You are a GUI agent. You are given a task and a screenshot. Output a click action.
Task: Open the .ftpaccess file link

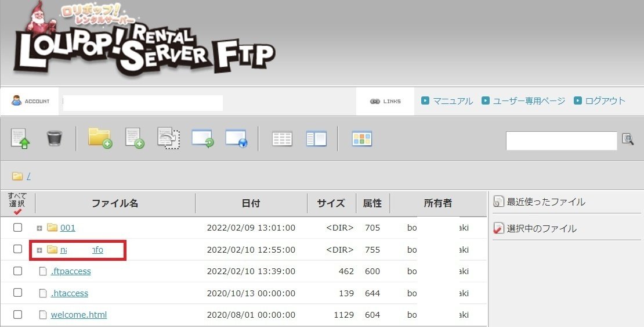[x=71, y=271]
